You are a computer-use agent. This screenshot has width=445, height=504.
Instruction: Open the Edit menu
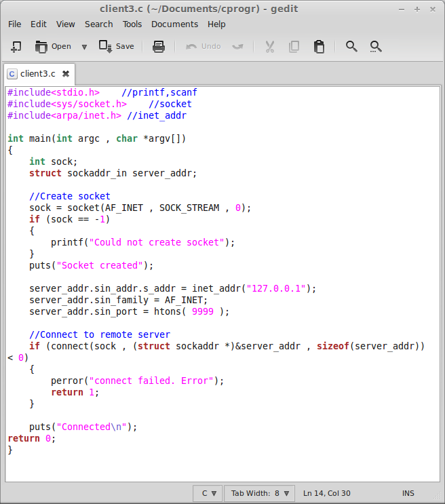click(39, 24)
